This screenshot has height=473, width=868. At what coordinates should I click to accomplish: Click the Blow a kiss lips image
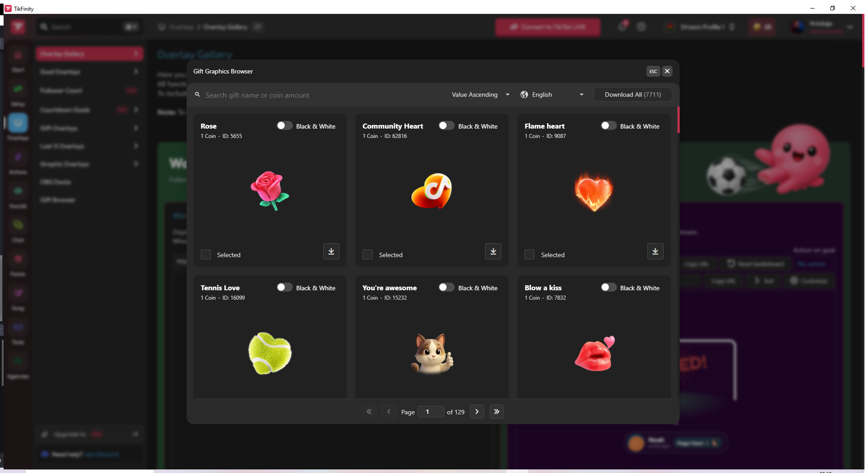(595, 353)
